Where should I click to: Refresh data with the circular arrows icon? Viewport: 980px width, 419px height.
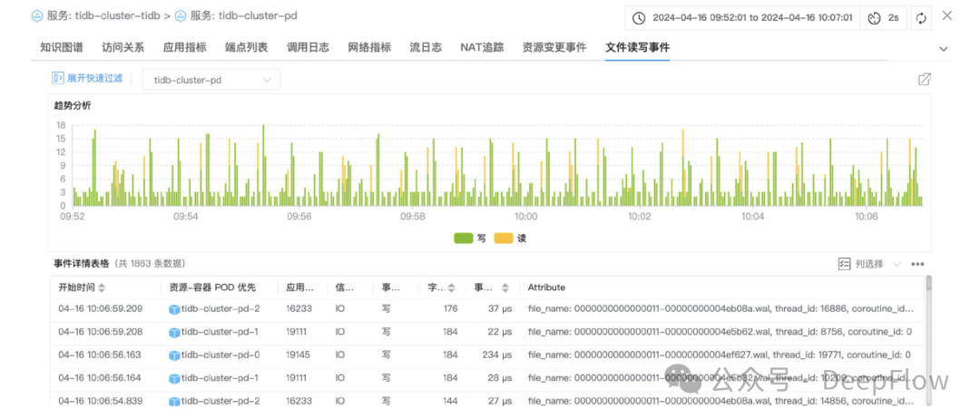pos(921,18)
